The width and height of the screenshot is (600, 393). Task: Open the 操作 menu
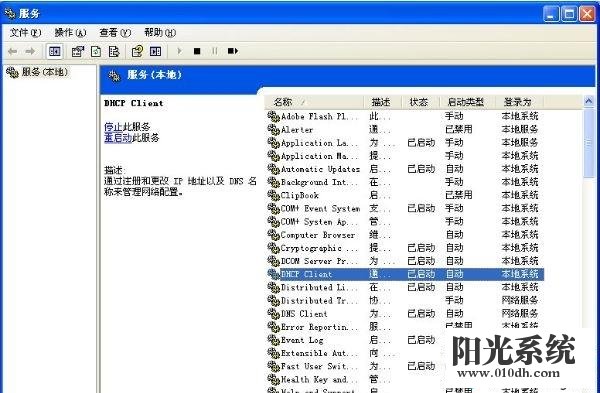(x=70, y=33)
